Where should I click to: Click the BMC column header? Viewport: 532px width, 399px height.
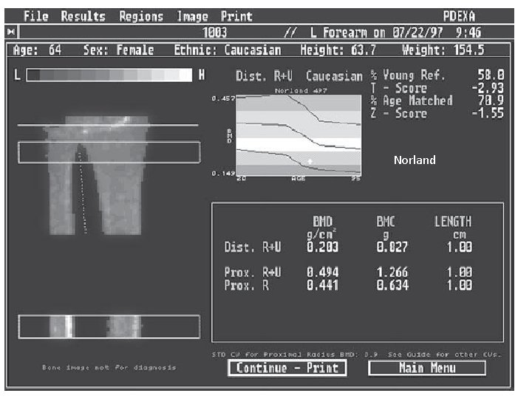click(x=386, y=222)
